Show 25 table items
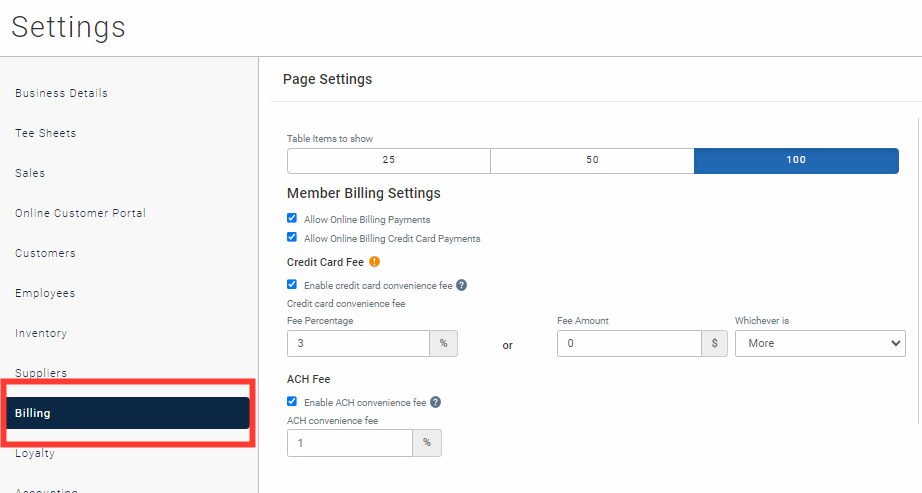The image size is (922, 493). (388, 160)
